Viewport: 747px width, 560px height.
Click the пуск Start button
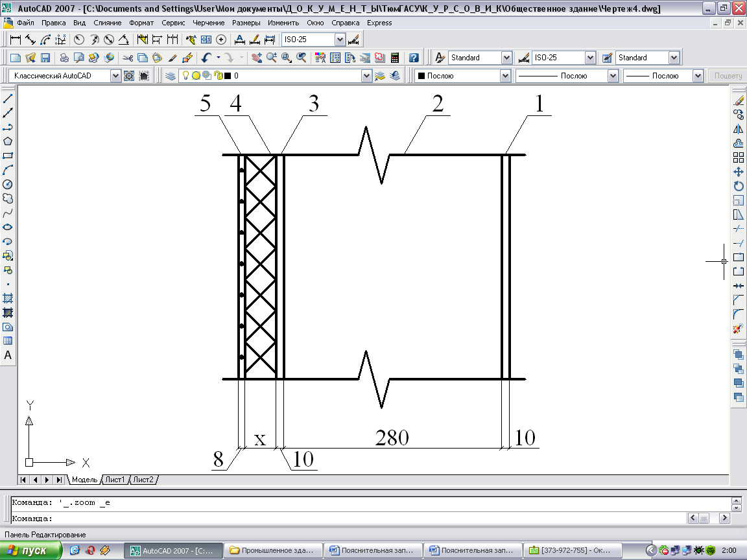(x=31, y=550)
